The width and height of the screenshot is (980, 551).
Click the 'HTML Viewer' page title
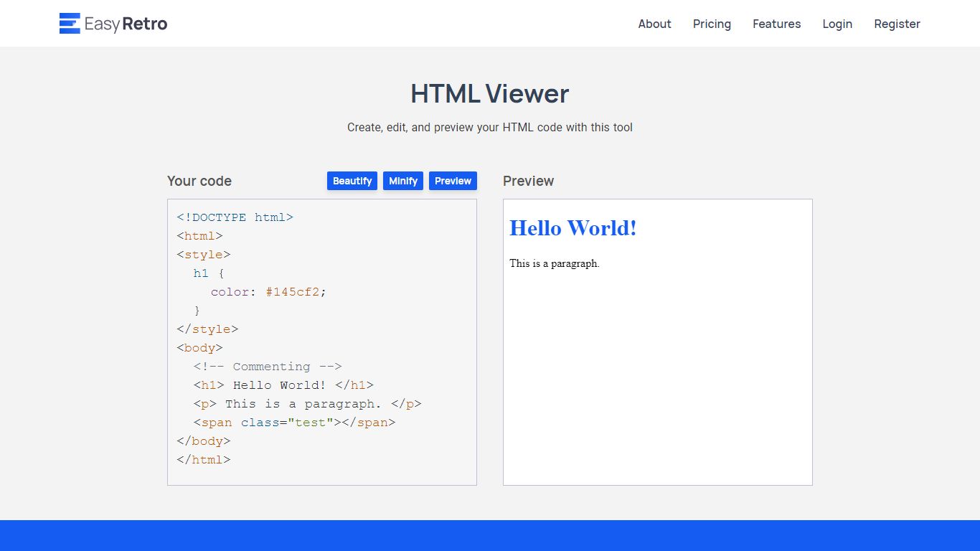coord(490,94)
